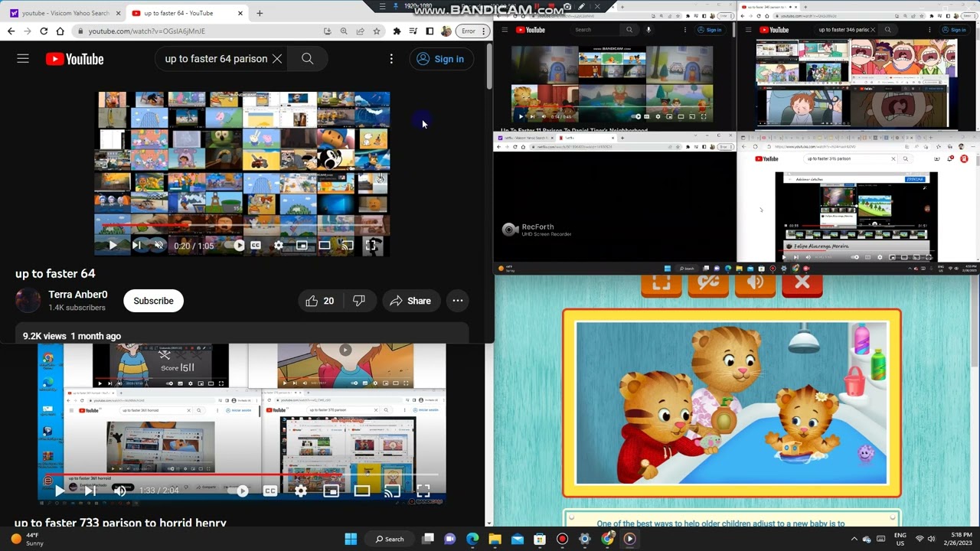Open YouTube settings three-dot menu near Sign in
980x551 pixels.
click(391, 59)
